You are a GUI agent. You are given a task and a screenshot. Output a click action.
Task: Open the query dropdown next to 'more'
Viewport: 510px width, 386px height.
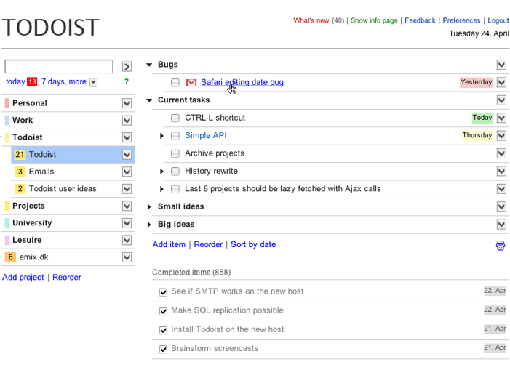(93, 82)
